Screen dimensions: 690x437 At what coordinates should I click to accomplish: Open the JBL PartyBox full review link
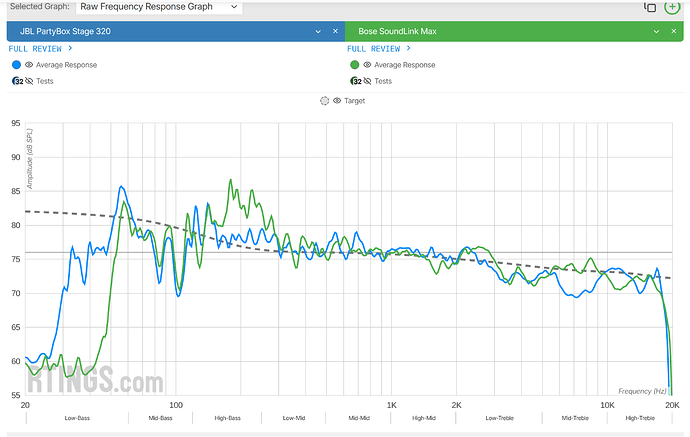pos(40,49)
